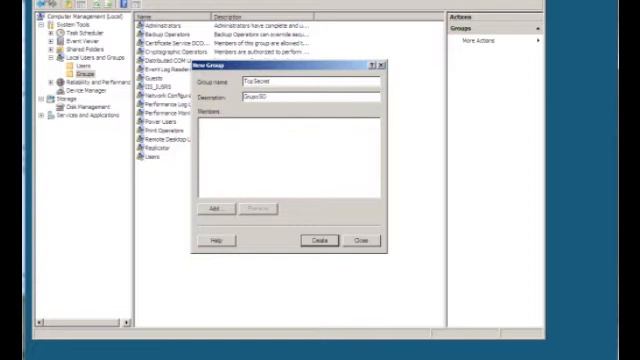This screenshot has height=360, width=640.
Task: Click the Add button in New Group dialog
Action: coord(217,209)
